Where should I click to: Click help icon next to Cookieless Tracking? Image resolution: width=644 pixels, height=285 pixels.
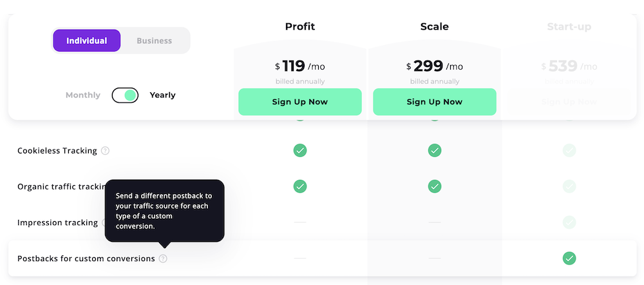click(x=106, y=151)
